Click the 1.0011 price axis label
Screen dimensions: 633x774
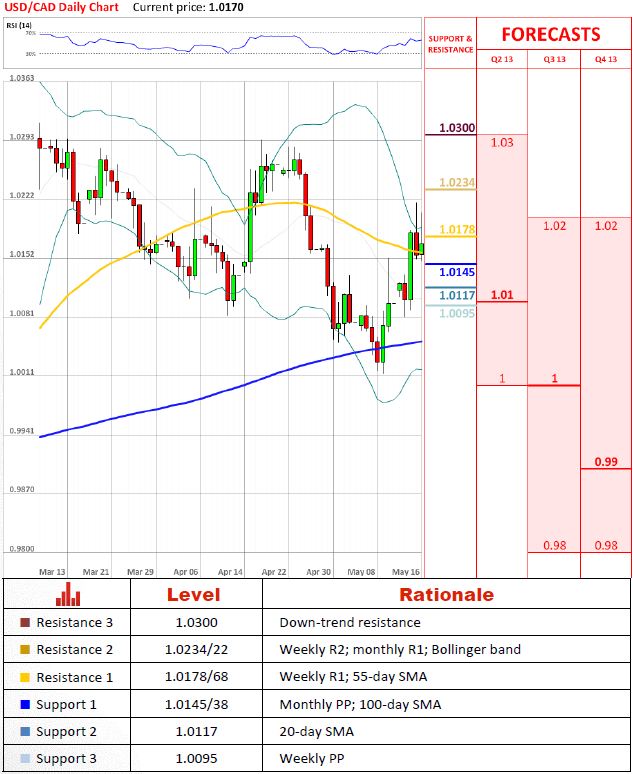[x=22, y=372]
